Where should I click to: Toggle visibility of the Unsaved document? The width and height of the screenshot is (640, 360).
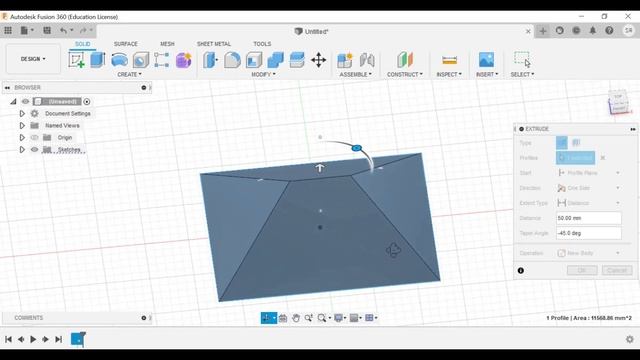click(25, 101)
